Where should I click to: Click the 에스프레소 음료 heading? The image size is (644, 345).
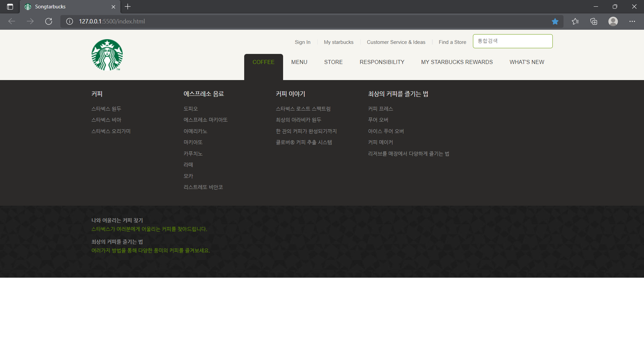coord(204,94)
